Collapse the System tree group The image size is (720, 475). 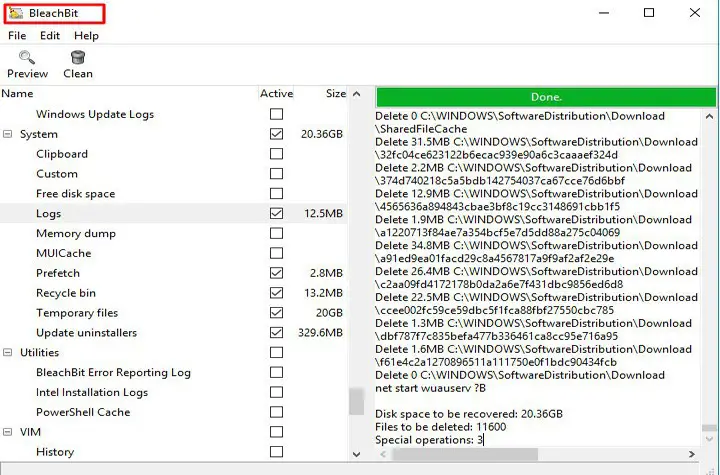[x=7, y=134]
